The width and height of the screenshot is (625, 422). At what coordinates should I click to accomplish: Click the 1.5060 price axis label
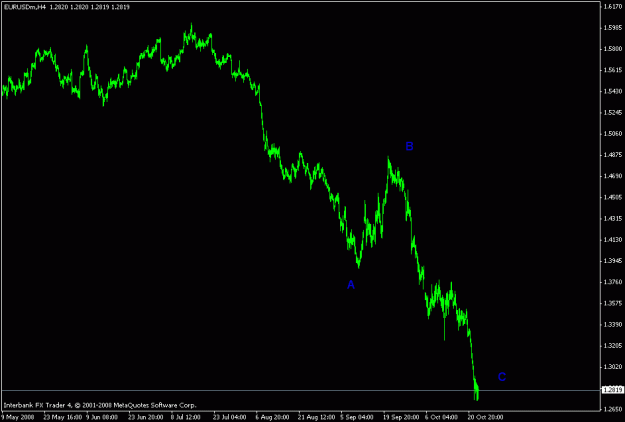click(613, 133)
